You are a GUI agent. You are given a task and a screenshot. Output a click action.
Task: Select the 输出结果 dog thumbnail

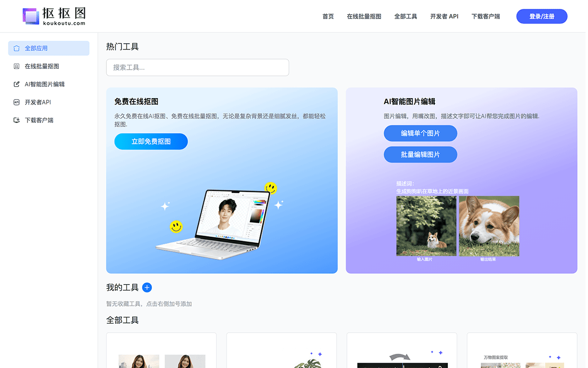(489, 226)
